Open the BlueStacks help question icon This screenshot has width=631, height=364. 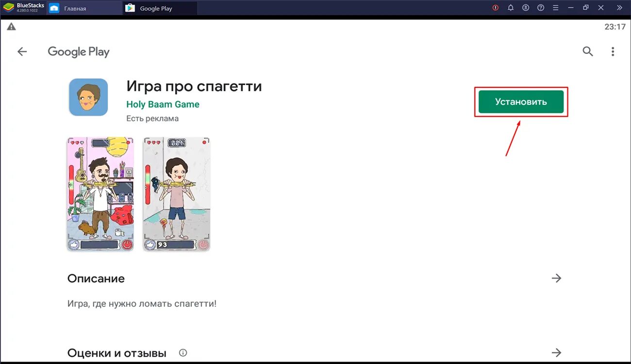click(x=541, y=8)
